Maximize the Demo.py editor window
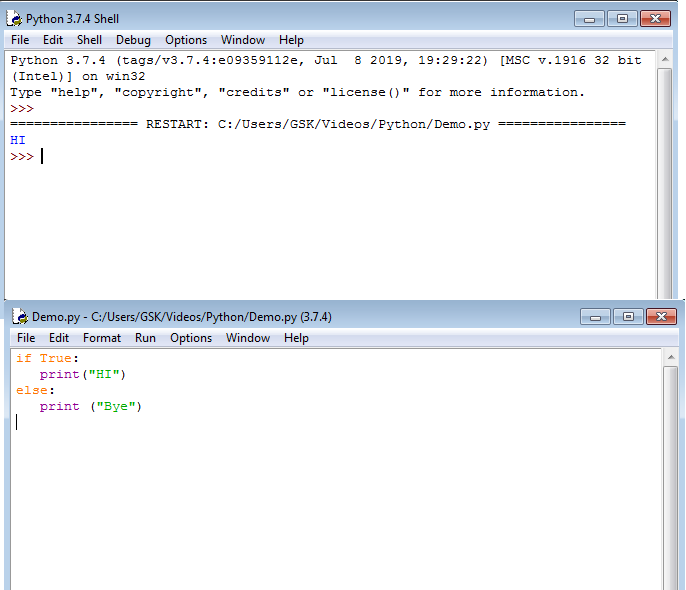 click(628, 316)
